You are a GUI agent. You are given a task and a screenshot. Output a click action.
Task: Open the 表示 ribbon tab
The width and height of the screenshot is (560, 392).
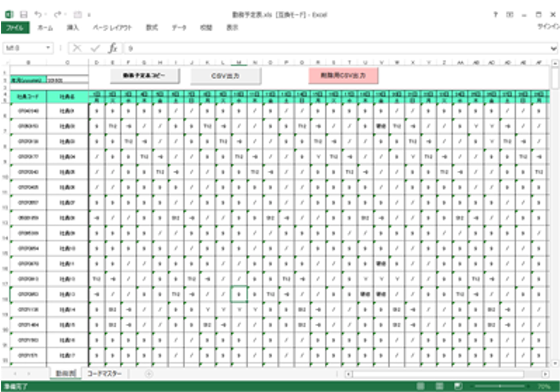(x=232, y=27)
